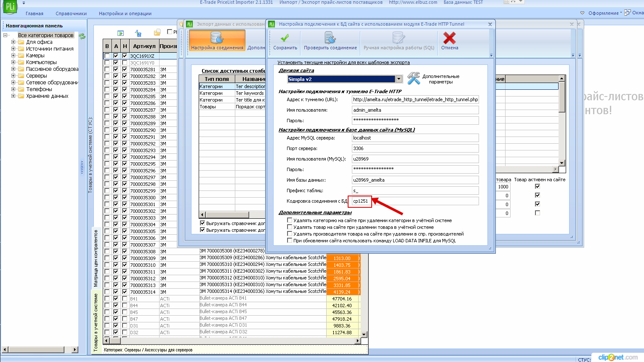Click the Проверить соединение server plug icon
This screenshot has width=644, height=362.
[330, 38]
